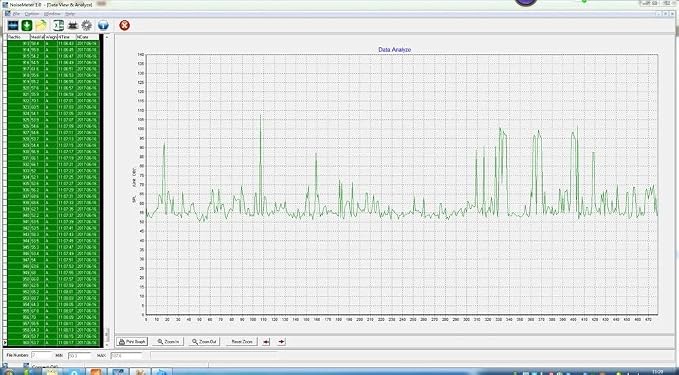This screenshot has height=375, width=679.
Task: Click the Reset Zoom button
Action: click(x=242, y=342)
